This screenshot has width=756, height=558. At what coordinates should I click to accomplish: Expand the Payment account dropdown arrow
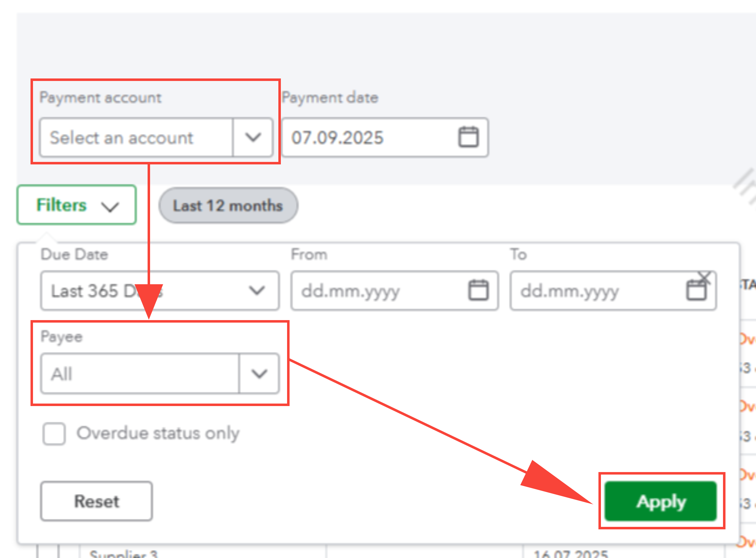[x=253, y=137]
